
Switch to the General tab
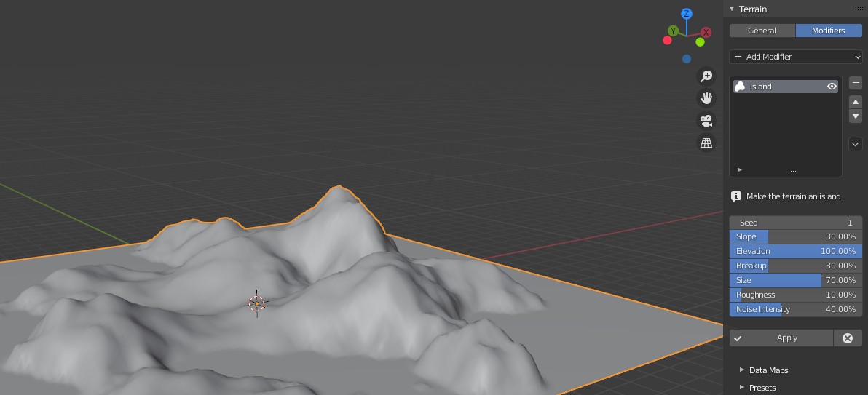(762, 31)
